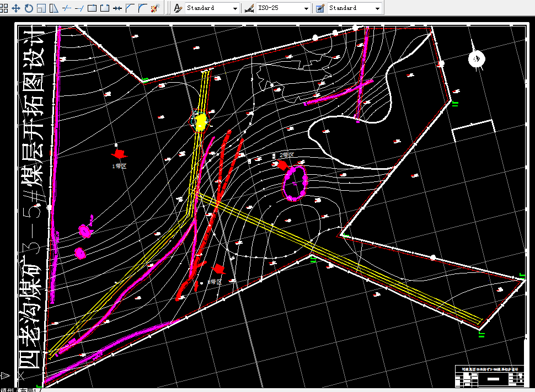Select the Scale tool
The image size is (535, 392).
coord(41,8)
